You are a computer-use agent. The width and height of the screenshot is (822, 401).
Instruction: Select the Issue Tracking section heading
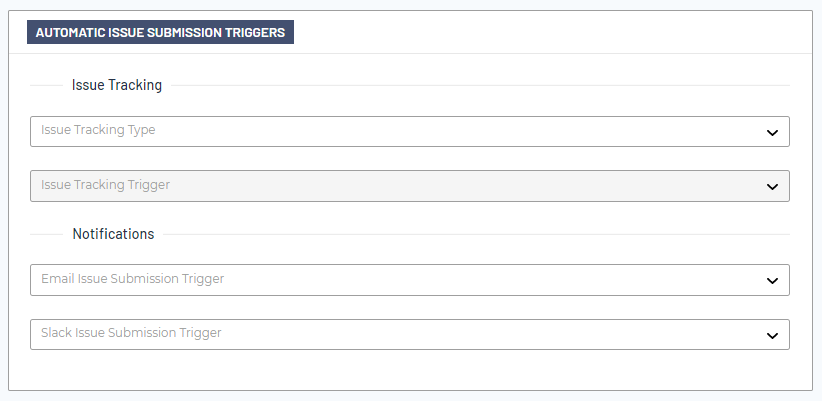tap(117, 86)
